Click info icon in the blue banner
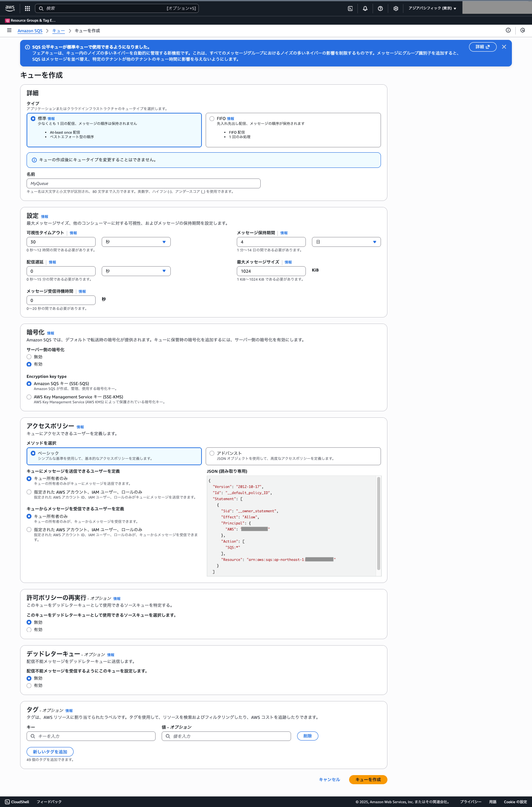Image resolution: width=532 pixels, height=807 pixels. pyautogui.click(x=27, y=47)
